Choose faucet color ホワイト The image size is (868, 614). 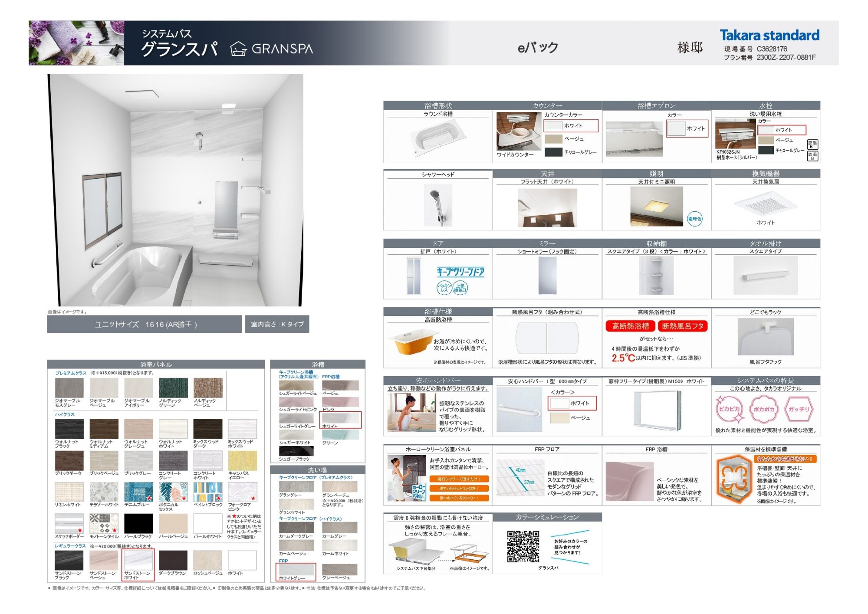point(782,130)
